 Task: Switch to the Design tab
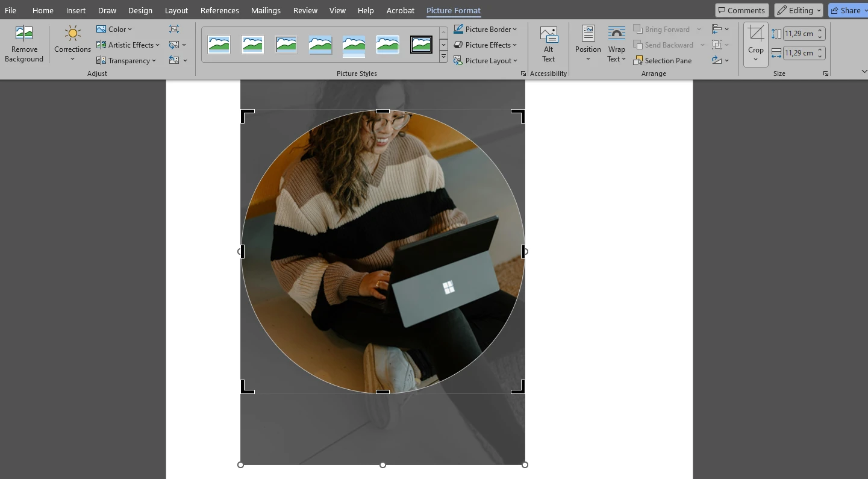[x=140, y=10]
